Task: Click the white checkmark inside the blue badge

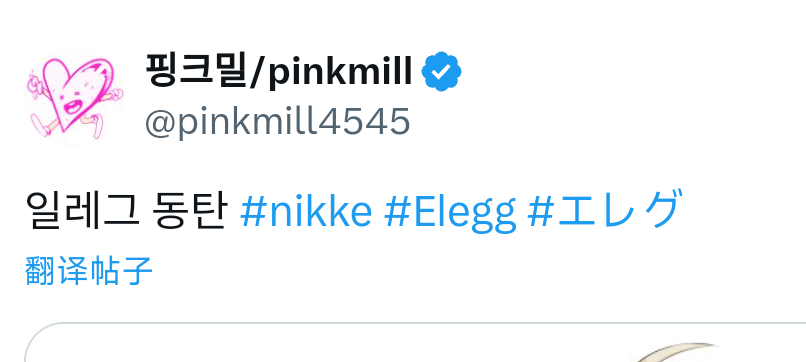Action: [441, 72]
